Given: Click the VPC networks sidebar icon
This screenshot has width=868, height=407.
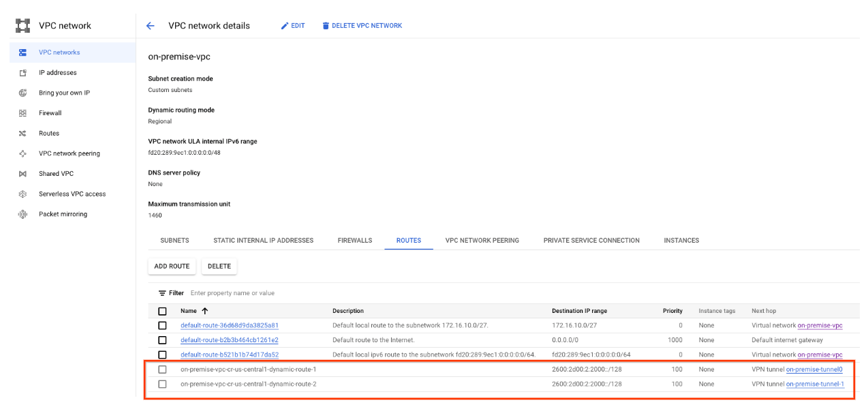Looking at the screenshot, I should [x=22, y=52].
